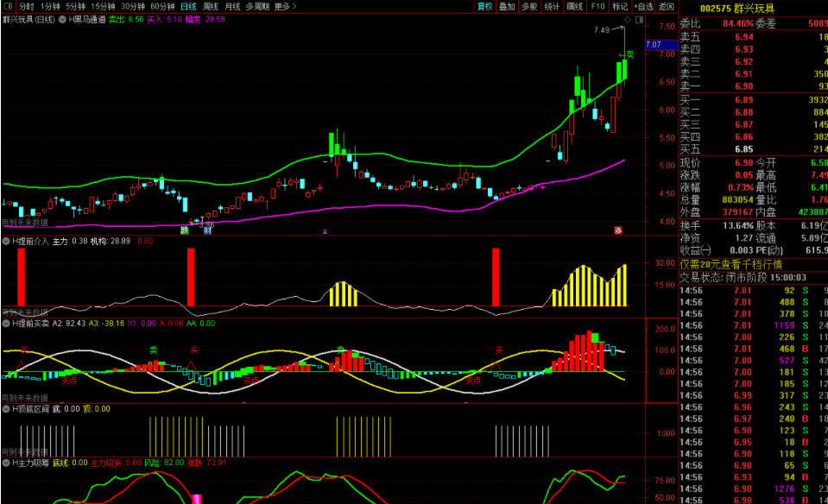The width and height of the screenshot is (828, 504).
Task: Click the 财 marker below the candlesticks
Action: [x=207, y=230]
